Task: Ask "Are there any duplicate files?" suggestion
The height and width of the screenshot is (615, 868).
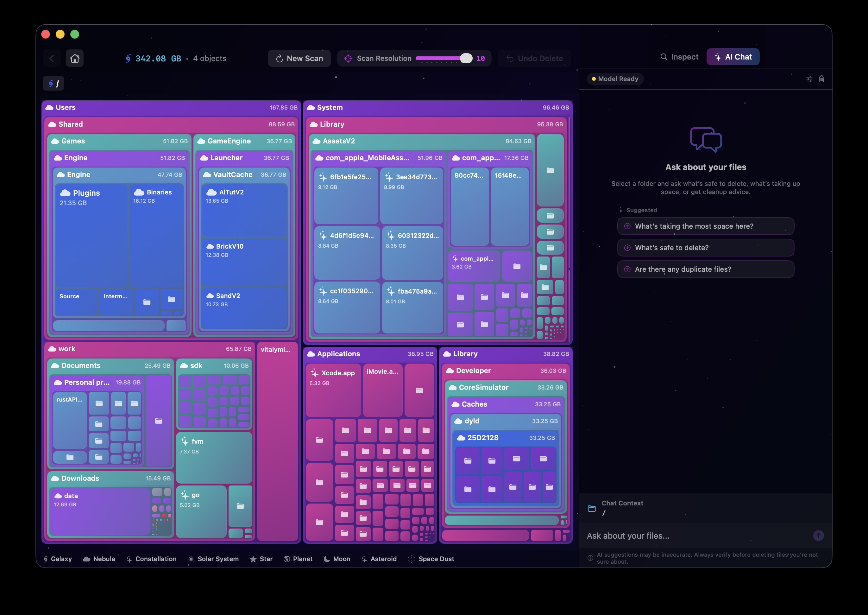Action: click(705, 269)
